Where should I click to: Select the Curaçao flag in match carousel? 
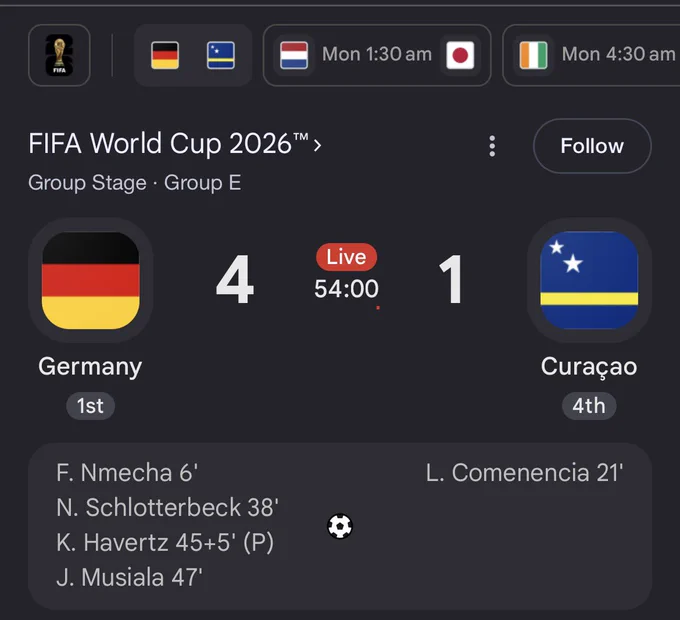tap(221, 55)
